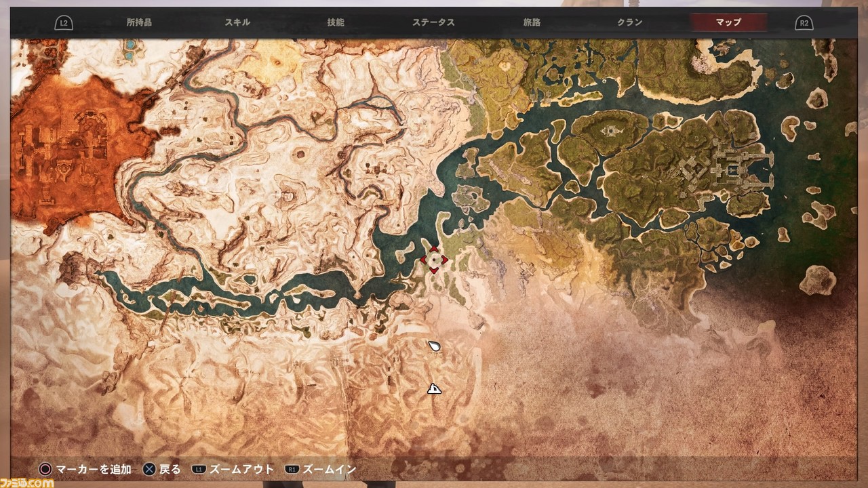Screen dimensions: 868x488
Task: Click the X button icon for 戻る
Action: pos(149,469)
